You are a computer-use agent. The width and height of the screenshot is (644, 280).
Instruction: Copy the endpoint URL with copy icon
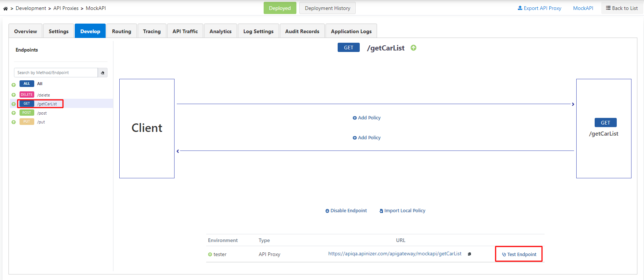point(469,254)
